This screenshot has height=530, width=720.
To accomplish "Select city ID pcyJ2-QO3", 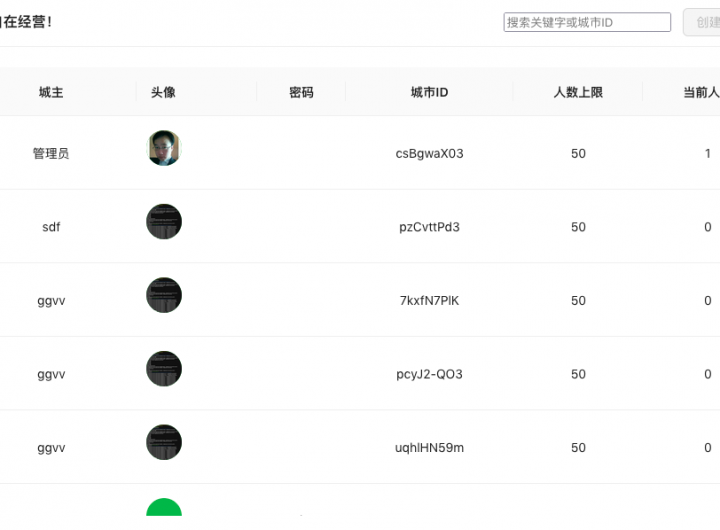I will (429, 374).
